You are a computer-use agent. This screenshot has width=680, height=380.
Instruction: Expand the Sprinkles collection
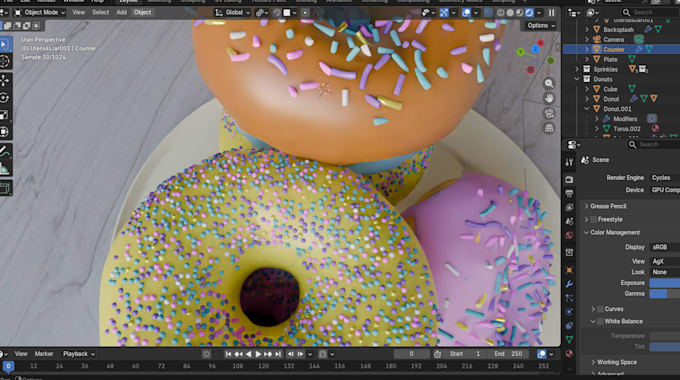[577, 69]
